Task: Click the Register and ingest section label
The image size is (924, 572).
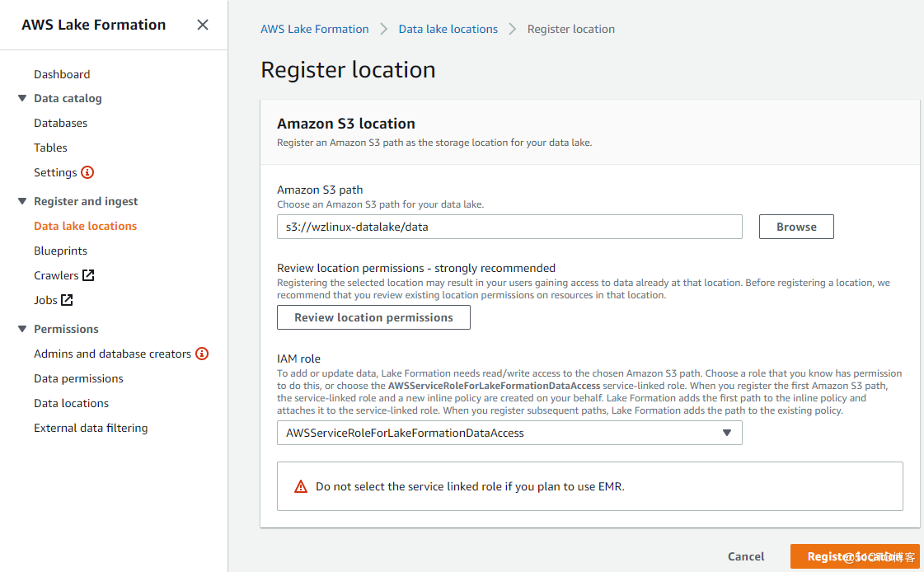Action: click(86, 201)
